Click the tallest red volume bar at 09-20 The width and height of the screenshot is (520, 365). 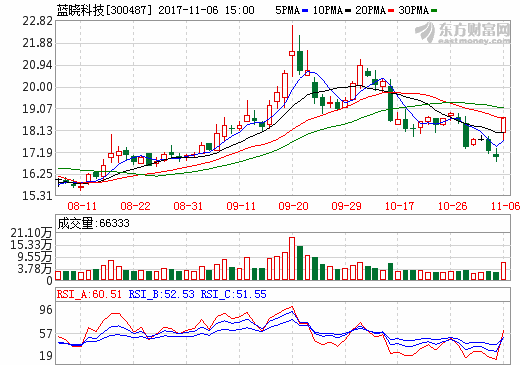292,259
